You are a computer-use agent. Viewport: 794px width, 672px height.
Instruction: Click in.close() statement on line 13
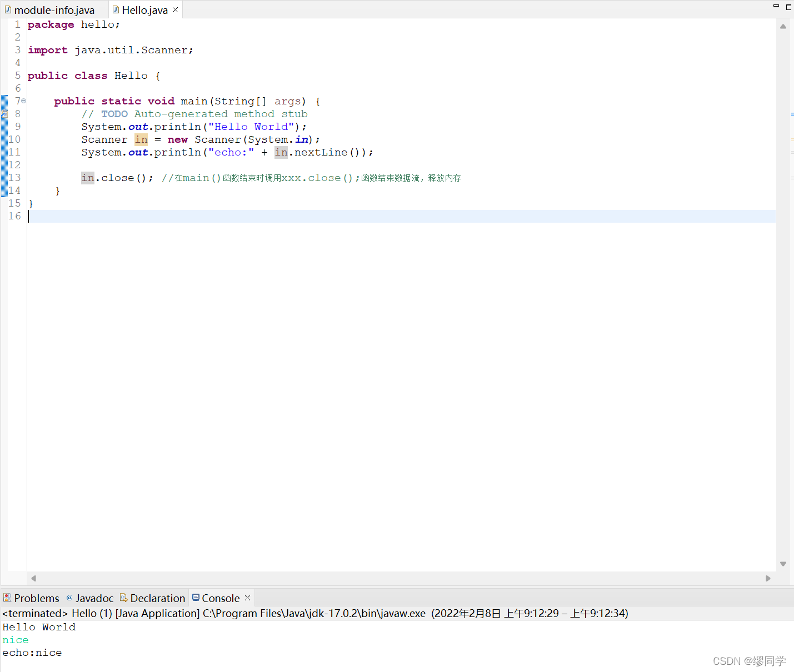[117, 178]
